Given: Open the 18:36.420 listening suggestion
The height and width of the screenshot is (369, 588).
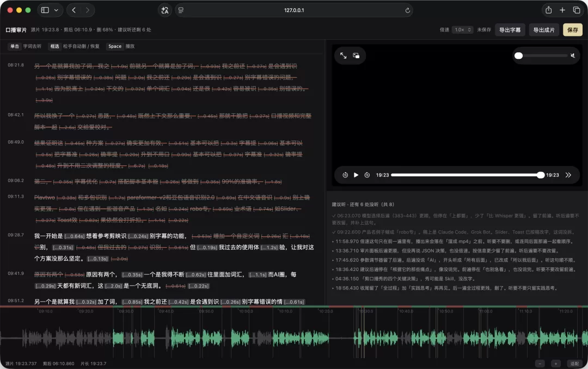Looking at the screenshot, I should pos(454,269).
